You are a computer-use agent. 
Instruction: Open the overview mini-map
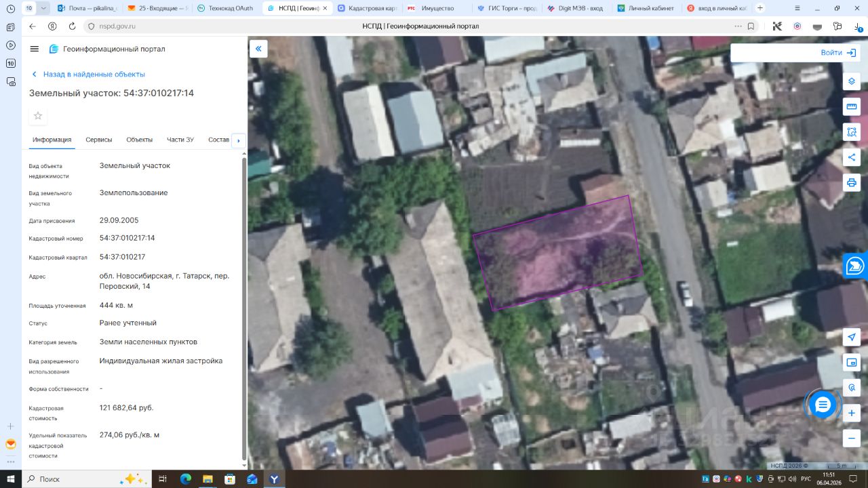pos(852,363)
